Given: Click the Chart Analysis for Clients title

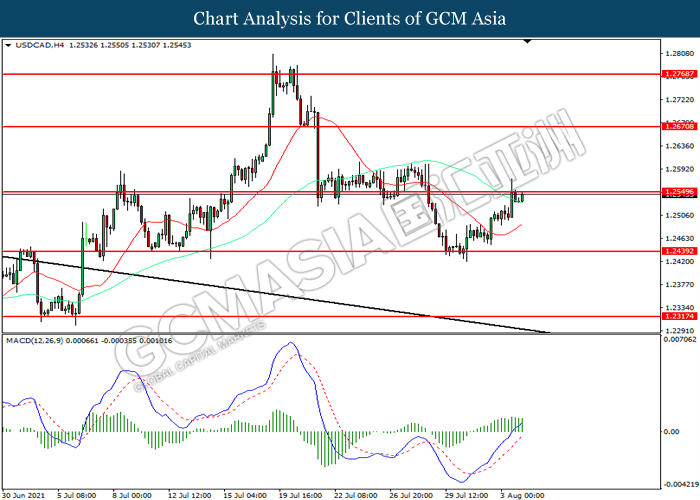Looking at the screenshot, I should point(350,19).
